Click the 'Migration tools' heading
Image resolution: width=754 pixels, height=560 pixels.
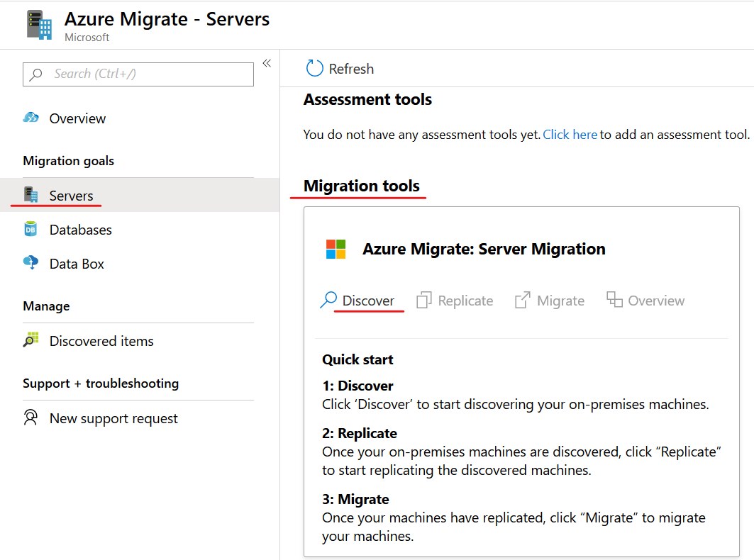[362, 186]
